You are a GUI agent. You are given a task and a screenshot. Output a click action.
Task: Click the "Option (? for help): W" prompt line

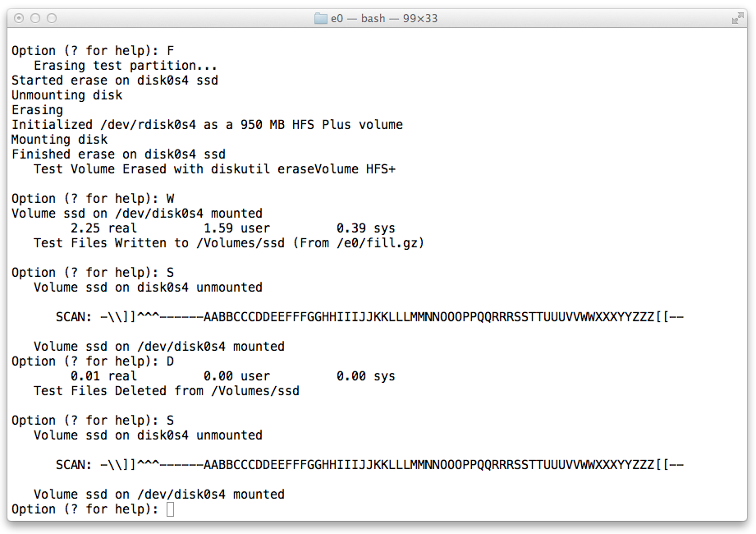click(93, 199)
